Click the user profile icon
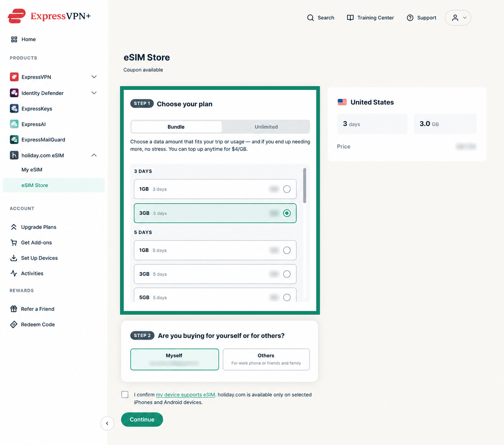The image size is (504, 445). pyautogui.click(x=455, y=18)
